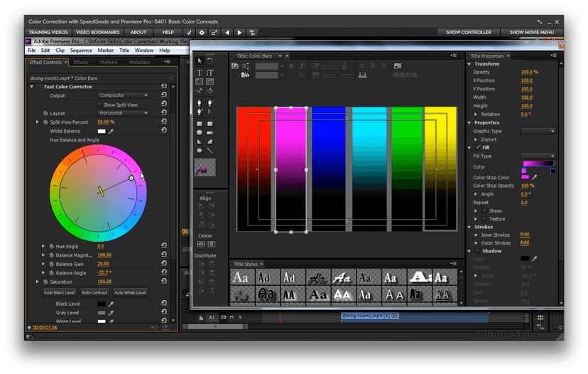Expand the Rotation property
This screenshot has height=374, width=588.
pyautogui.click(x=476, y=114)
